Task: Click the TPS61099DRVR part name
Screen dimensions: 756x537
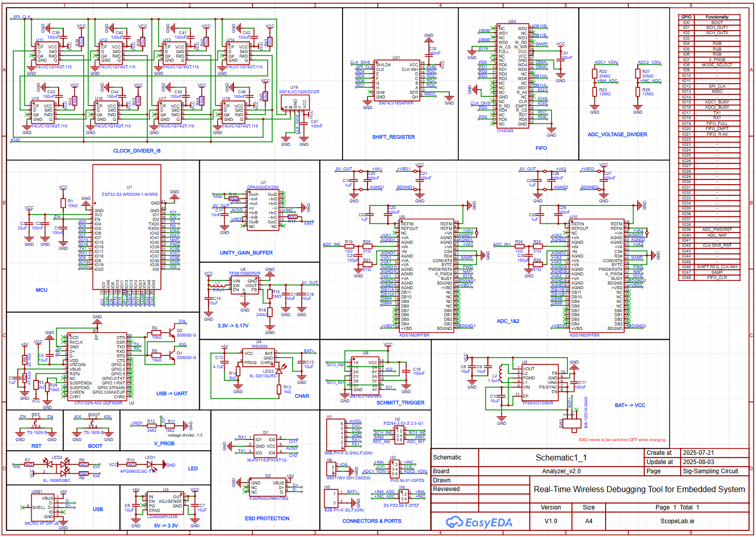Action: coord(245,274)
